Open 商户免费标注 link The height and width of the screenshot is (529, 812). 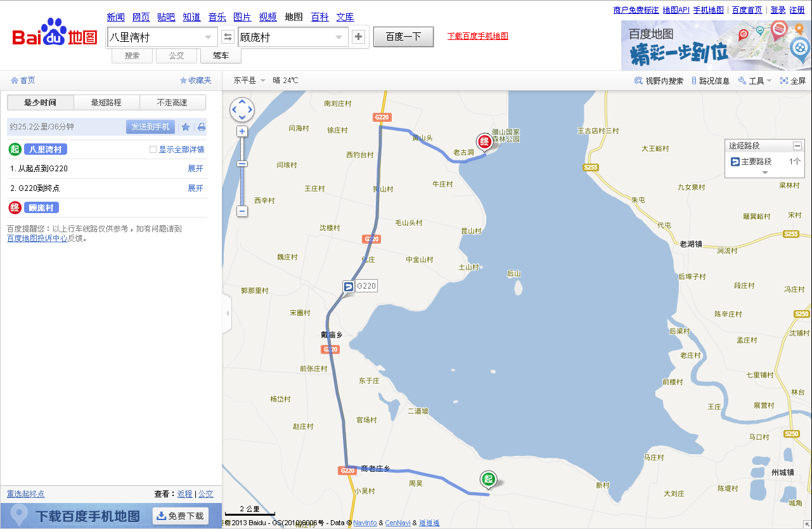point(636,10)
